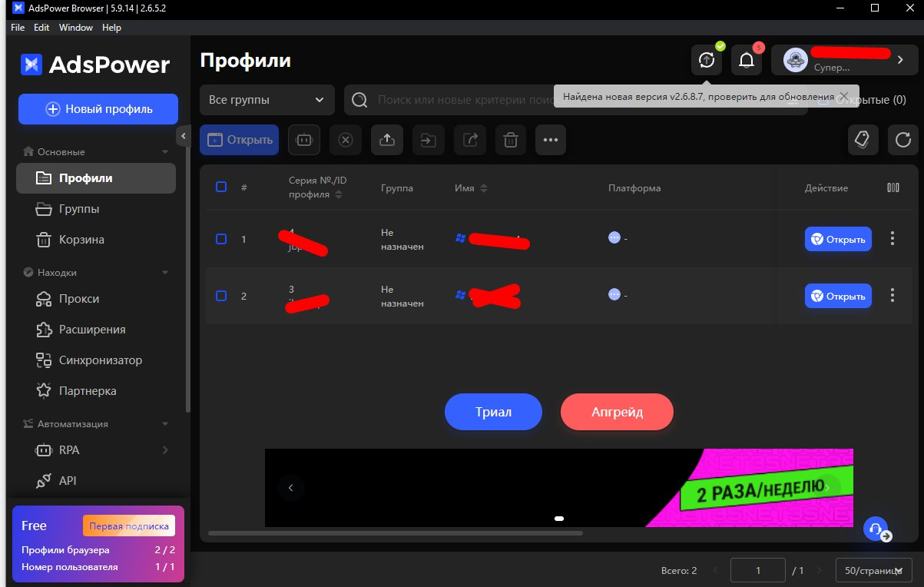Click the AdsPower logo in sidebar

coord(95,65)
